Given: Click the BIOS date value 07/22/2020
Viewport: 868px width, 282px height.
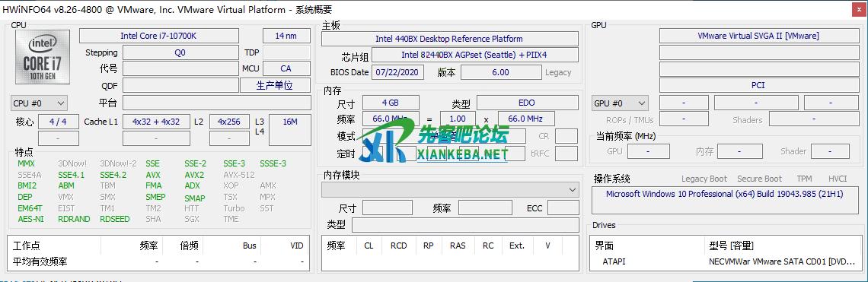Looking at the screenshot, I should pyautogui.click(x=398, y=72).
